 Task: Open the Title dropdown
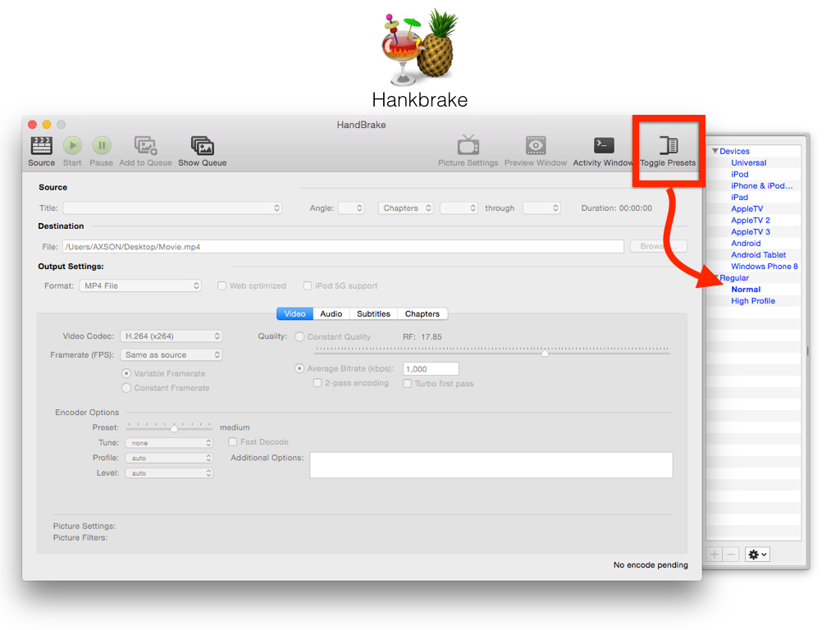pyautogui.click(x=172, y=208)
